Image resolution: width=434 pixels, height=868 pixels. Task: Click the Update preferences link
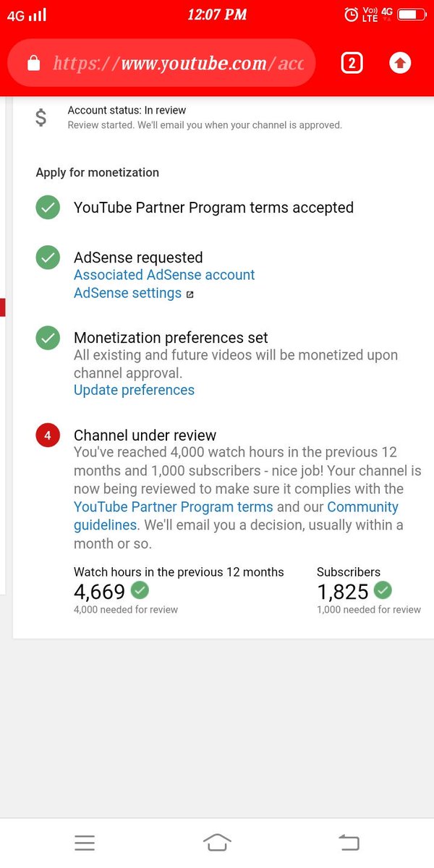(134, 390)
